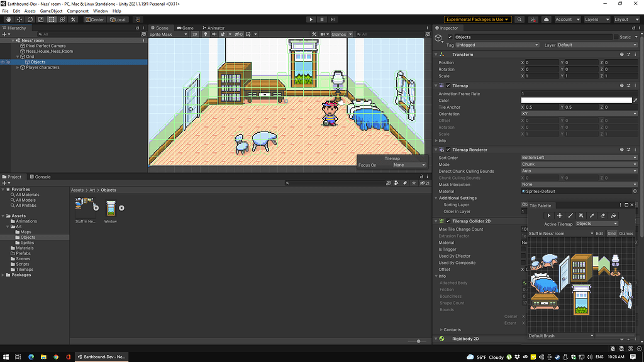The image size is (644, 362).
Task: Select the Paint Brush in the Tile Palette
Action: point(569,217)
